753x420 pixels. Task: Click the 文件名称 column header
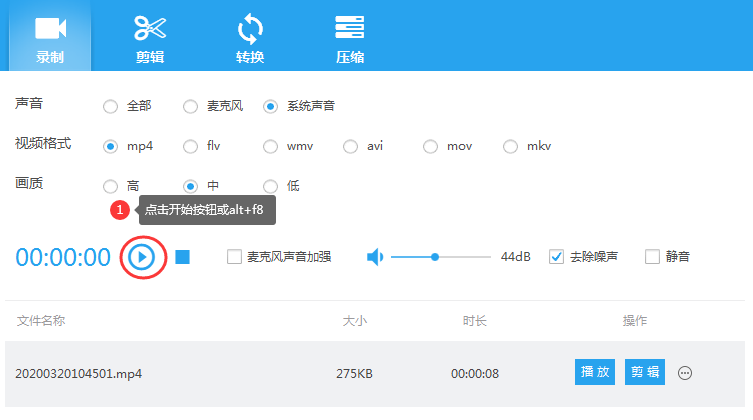(x=41, y=321)
